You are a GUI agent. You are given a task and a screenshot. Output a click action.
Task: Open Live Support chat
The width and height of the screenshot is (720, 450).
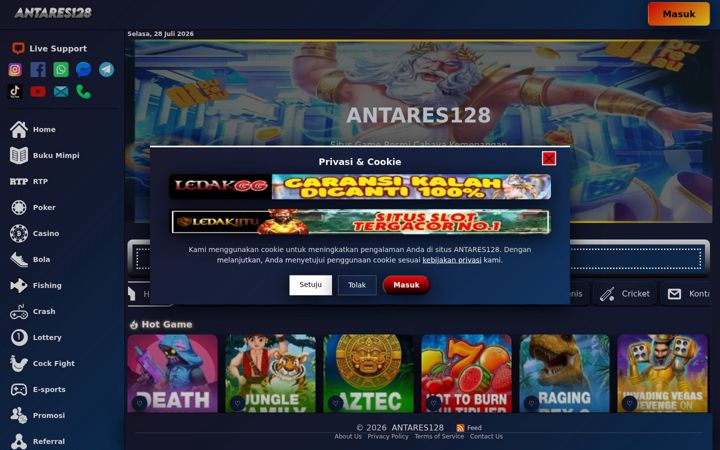(49, 48)
